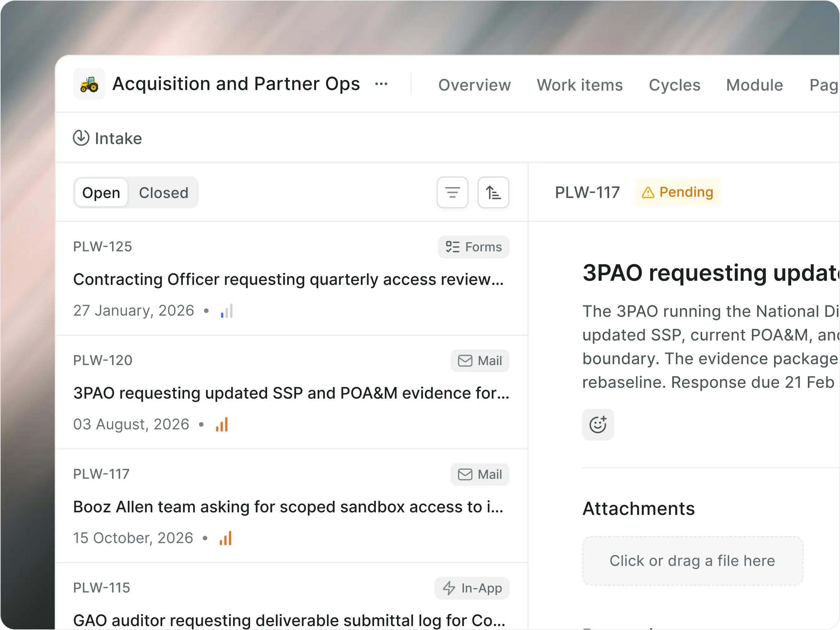Click the PLW-125 identifier in the list

(x=103, y=247)
